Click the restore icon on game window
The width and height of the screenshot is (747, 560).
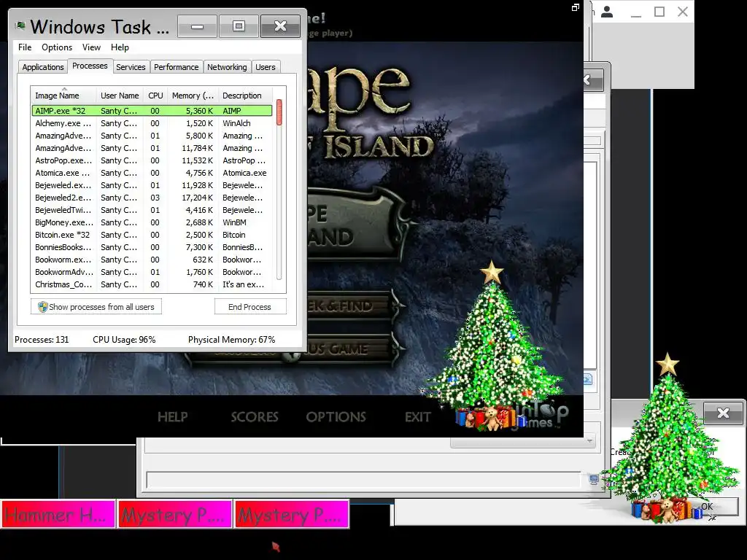(576, 7)
